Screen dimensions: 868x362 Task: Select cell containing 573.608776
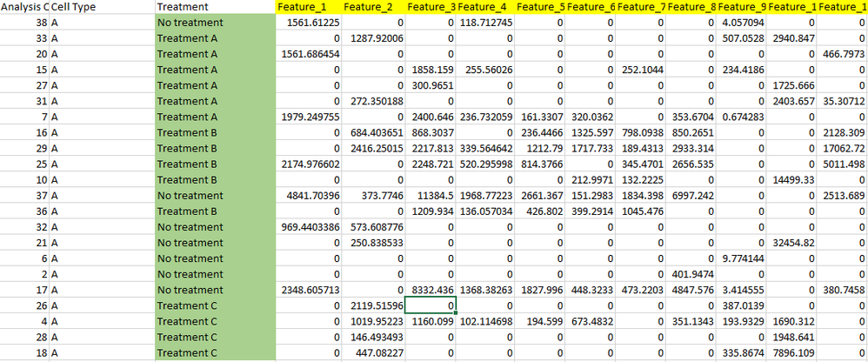coord(373,227)
